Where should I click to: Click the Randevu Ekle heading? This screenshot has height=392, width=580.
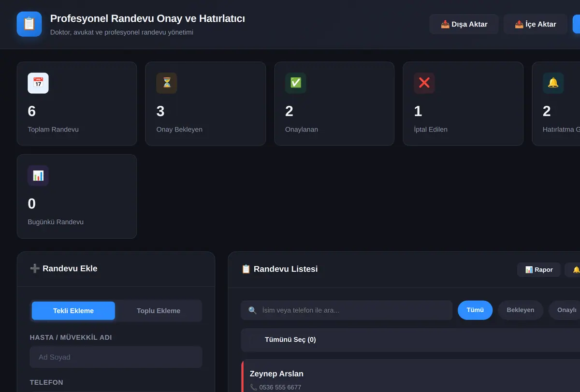tap(70, 269)
